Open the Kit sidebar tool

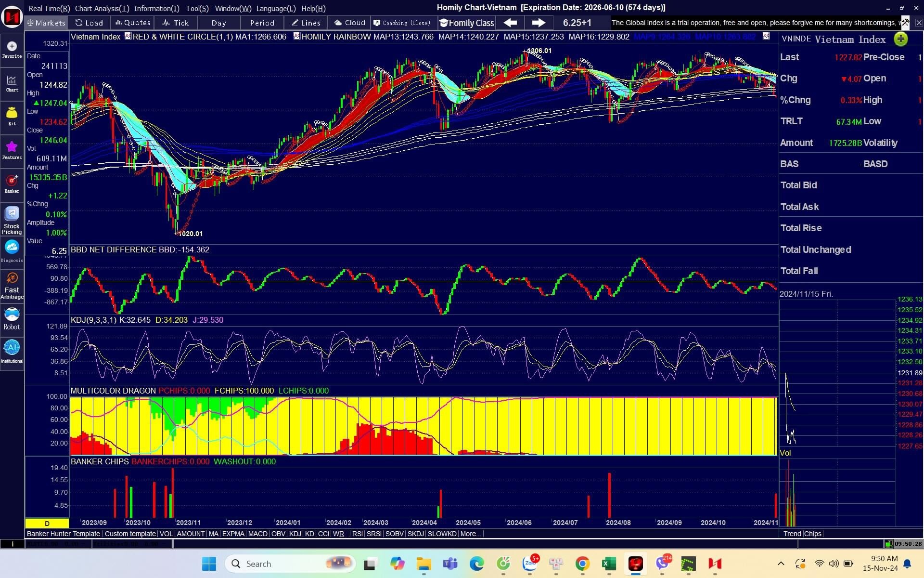[x=12, y=117]
